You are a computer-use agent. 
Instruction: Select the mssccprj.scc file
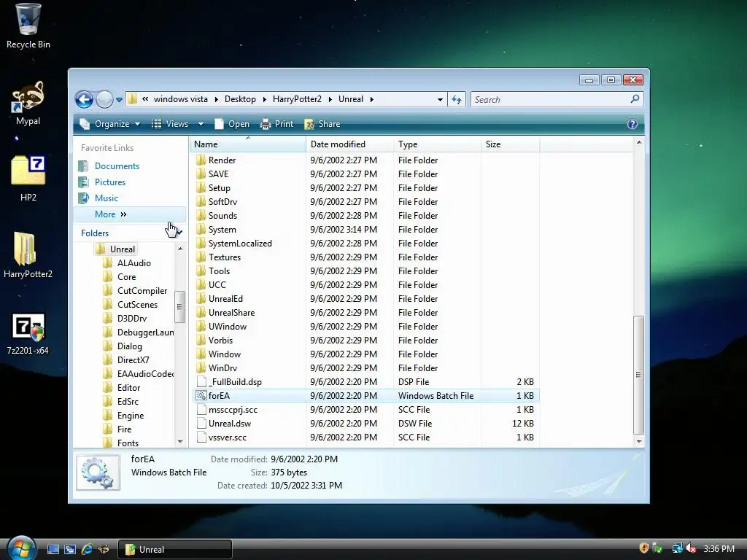tap(365, 410)
